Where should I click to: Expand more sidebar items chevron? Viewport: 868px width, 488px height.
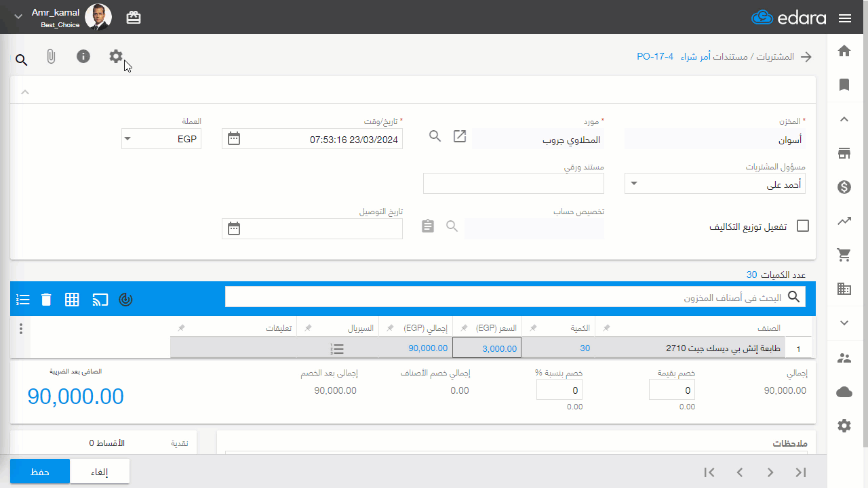tap(844, 323)
